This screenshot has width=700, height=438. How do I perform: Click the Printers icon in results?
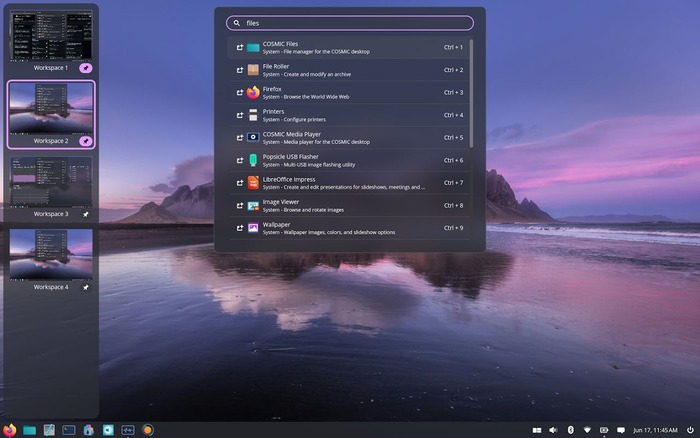pyautogui.click(x=253, y=115)
